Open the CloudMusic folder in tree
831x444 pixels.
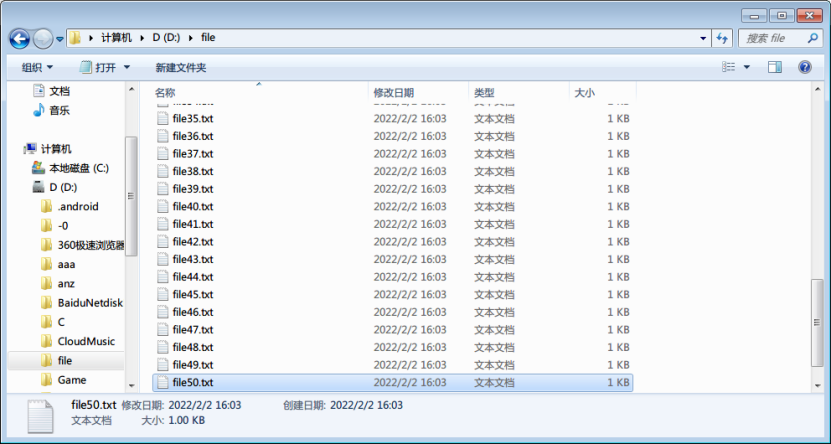coord(86,341)
